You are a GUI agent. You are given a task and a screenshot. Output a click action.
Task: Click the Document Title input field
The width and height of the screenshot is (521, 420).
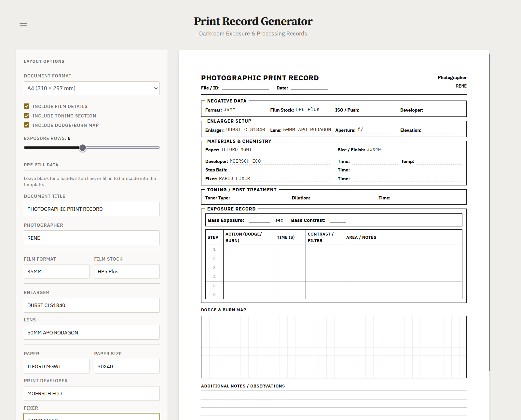(91, 209)
